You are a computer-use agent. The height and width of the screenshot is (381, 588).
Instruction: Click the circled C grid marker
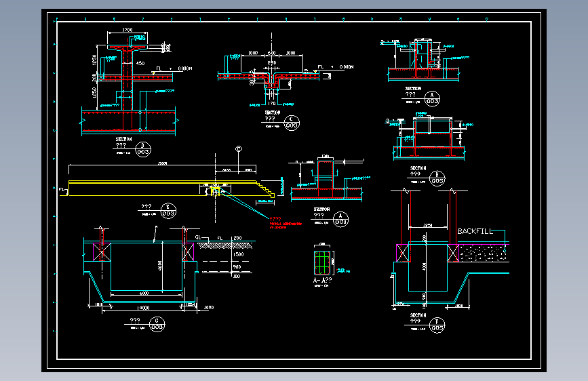(239, 149)
